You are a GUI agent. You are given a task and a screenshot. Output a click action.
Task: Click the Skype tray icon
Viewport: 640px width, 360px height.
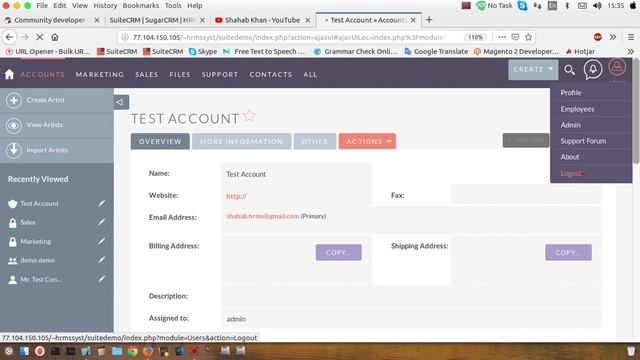coord(522,6)
